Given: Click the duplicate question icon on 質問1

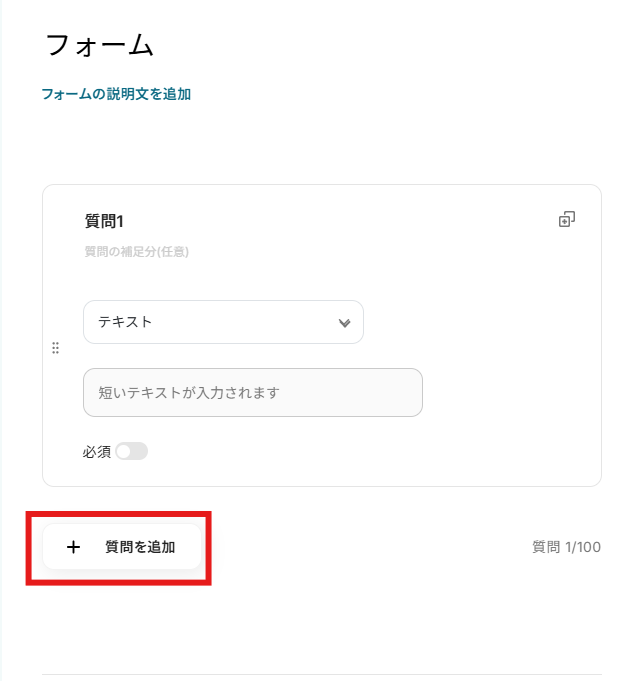Looking at the screenshot, I should (566, 219).
